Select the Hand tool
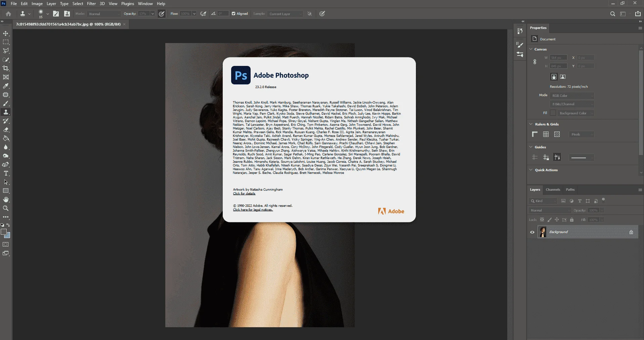Image resolution: width=644 pixels, height=340 pixels. coord(6,200)
